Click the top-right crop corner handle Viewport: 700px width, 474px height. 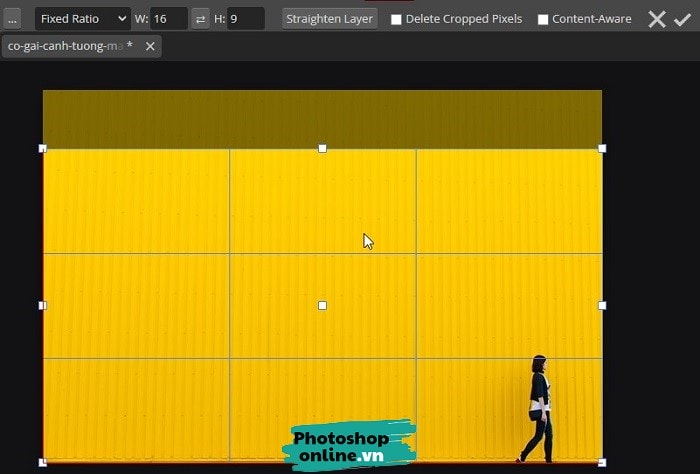point(602,148)
